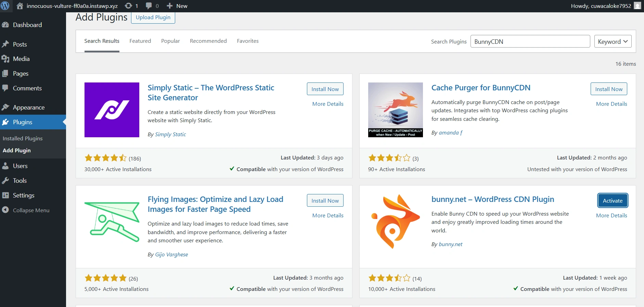The height and width of the screenshot is (307, 644).
Task: Click Cache Purger star rating
Action: click(x=389, y=158)
